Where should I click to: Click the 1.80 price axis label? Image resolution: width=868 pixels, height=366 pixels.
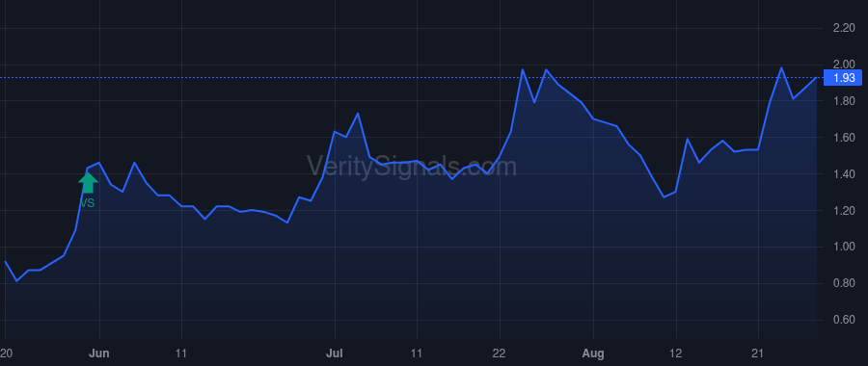pos(844,101)
